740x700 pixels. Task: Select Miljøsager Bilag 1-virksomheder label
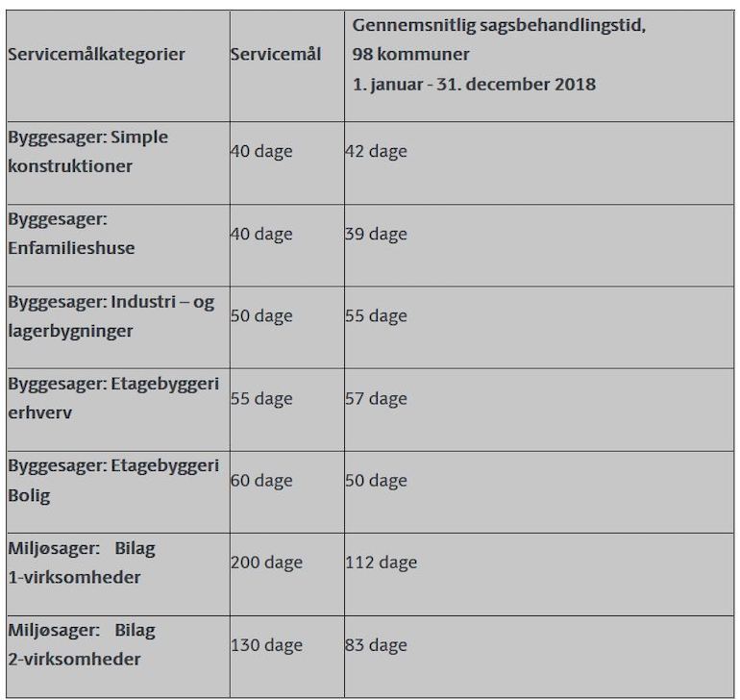(x=81, y=562)
